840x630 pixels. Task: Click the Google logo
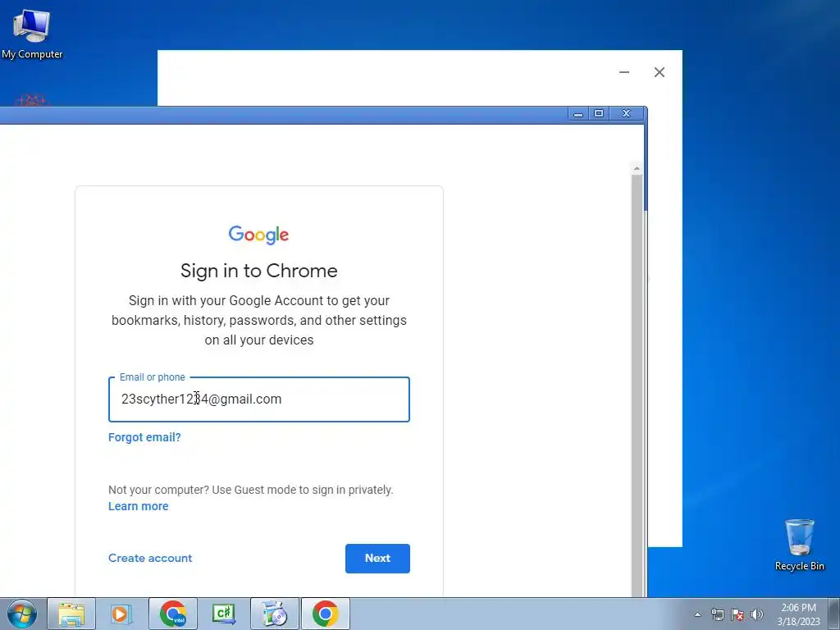[x=258, y=235]
